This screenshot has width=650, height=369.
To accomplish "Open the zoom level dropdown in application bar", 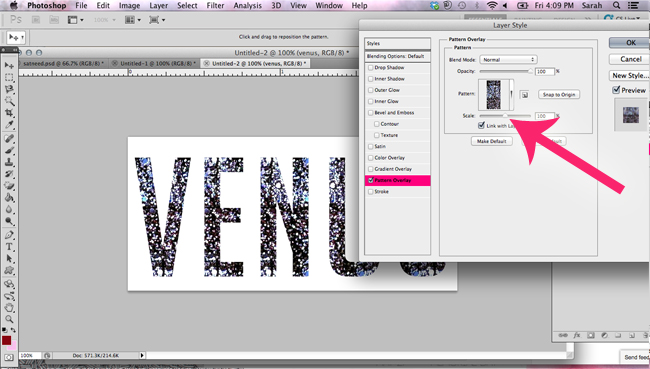I will [104, 20].
